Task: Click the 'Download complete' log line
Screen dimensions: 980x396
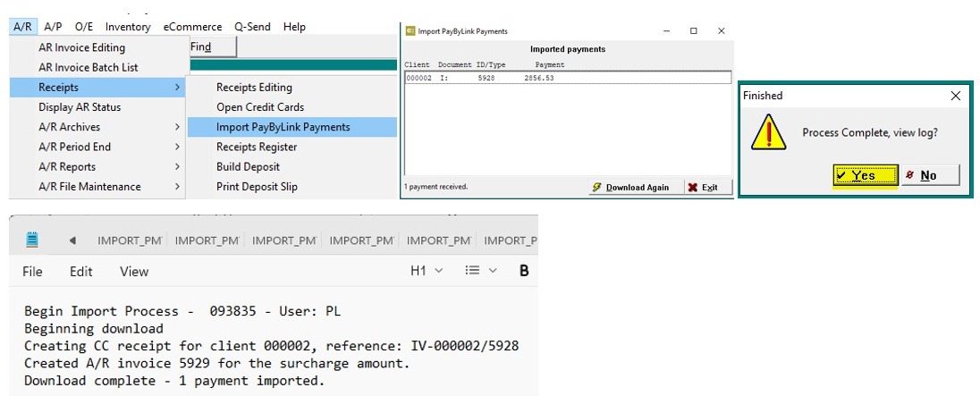Action: (174, 381)
